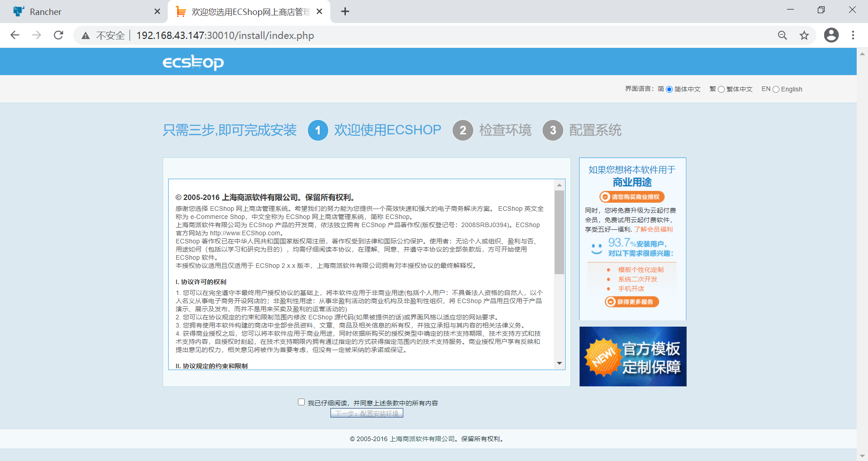Click the 只需三步,即可完成安装 heading
Screen dimensions: 868x461
230,130
